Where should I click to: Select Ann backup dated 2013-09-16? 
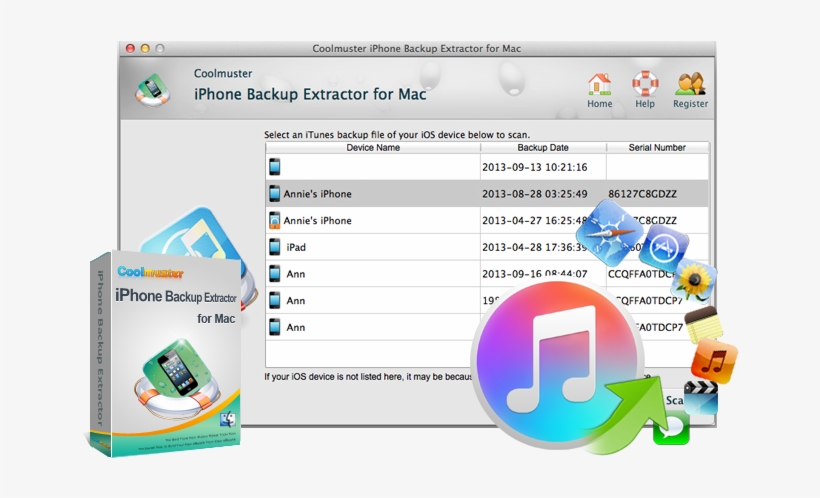[x=487, y=274]
